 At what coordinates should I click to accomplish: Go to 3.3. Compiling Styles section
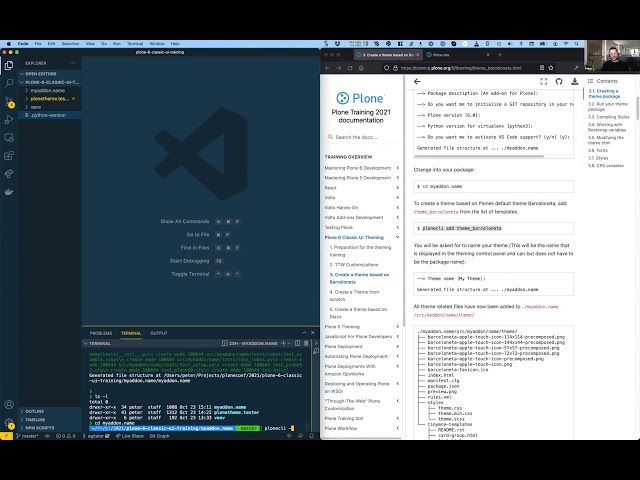(609, 117)
